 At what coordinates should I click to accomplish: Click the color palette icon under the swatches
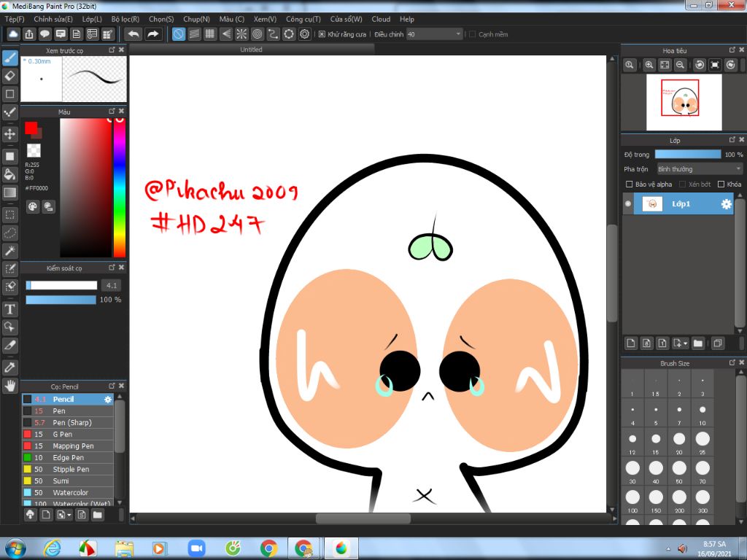32,206
